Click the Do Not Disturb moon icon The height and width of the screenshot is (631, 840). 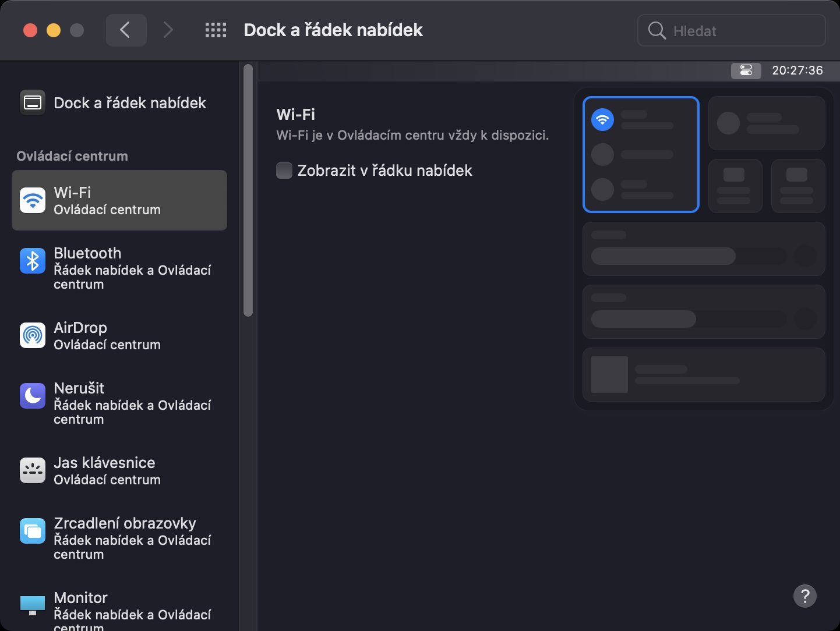[x=33, y=396]
